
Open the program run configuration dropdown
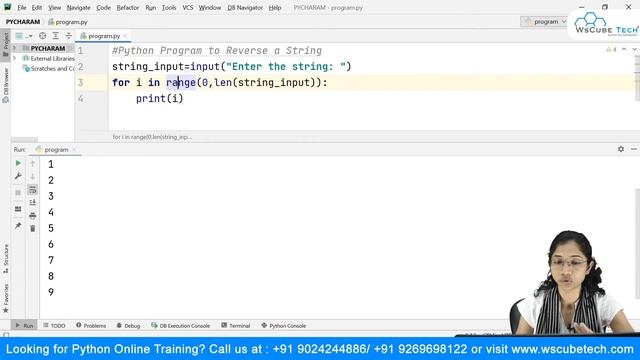click(545, 22)
